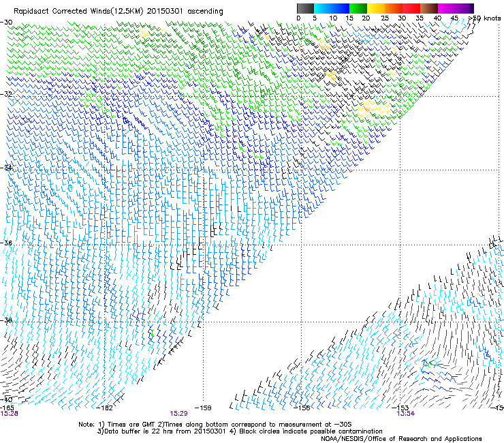Click the longitude label '-165'

coord(7,408)
